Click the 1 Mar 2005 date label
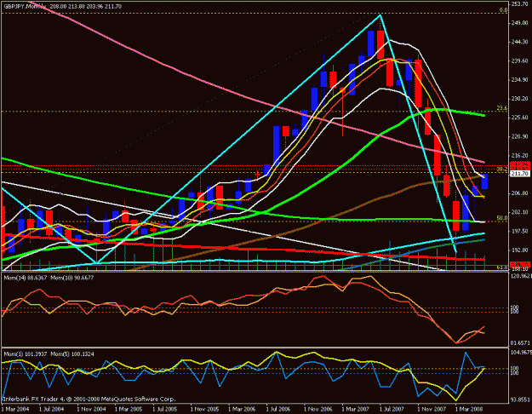This screenshot has width=532, height=414. 129,409
